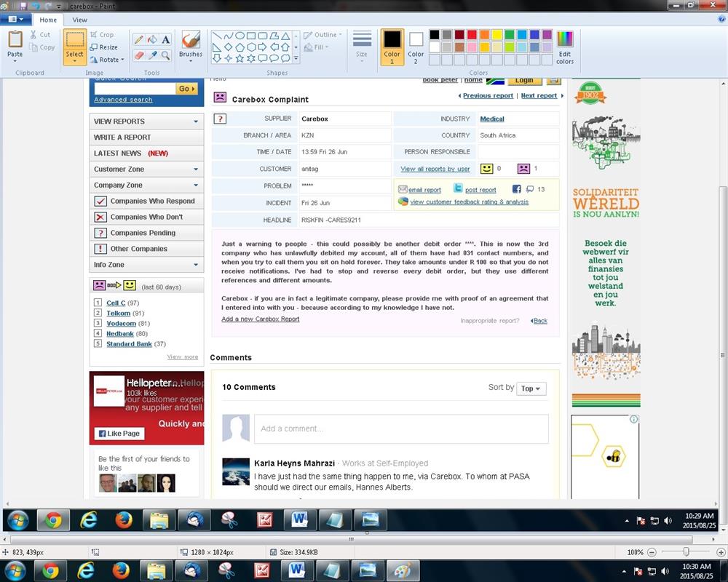The width and height of the screenshot is (728, 582).
Task: Choose the Oval shape
Action: click(240, 36)
